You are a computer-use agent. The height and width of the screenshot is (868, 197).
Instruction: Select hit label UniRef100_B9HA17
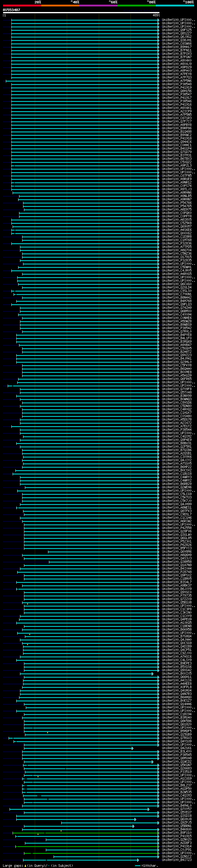coord(177,47)
